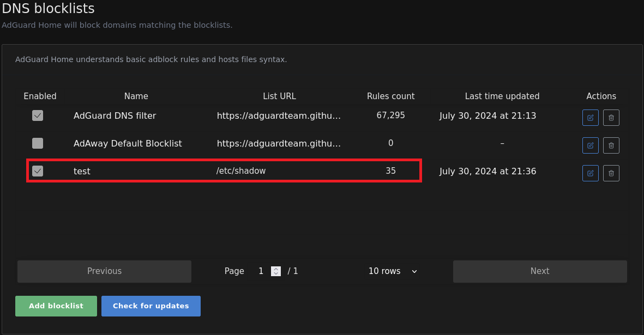The width and height of the screenshot is (644, 335).
Task: Click the Next page button
Action: pos(539,271)
